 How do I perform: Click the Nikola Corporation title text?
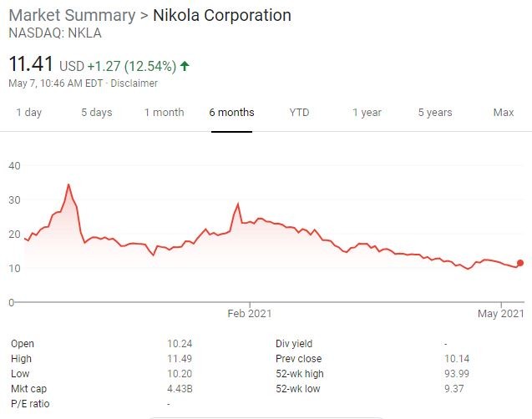pos(222,16)
